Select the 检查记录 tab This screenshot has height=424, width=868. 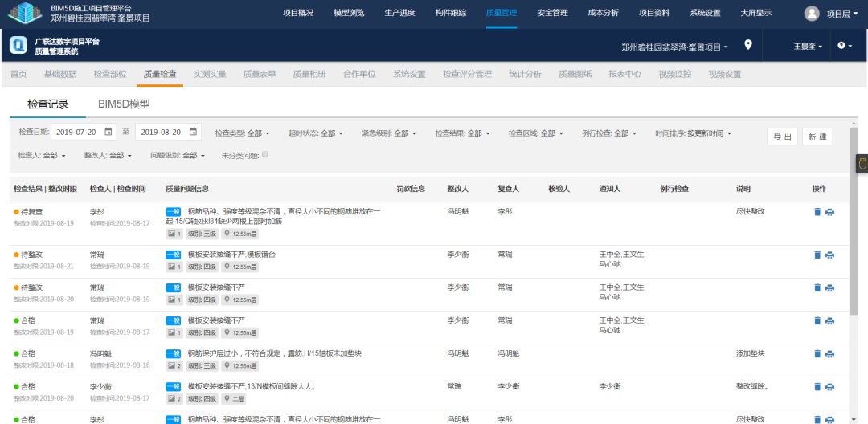click(48, 104)
